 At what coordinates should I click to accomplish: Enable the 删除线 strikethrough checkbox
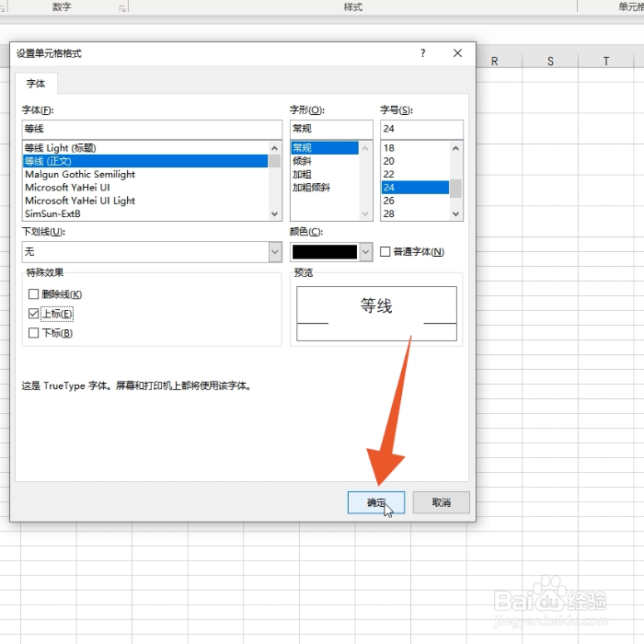pyautogui.click(x=34, y=294)
